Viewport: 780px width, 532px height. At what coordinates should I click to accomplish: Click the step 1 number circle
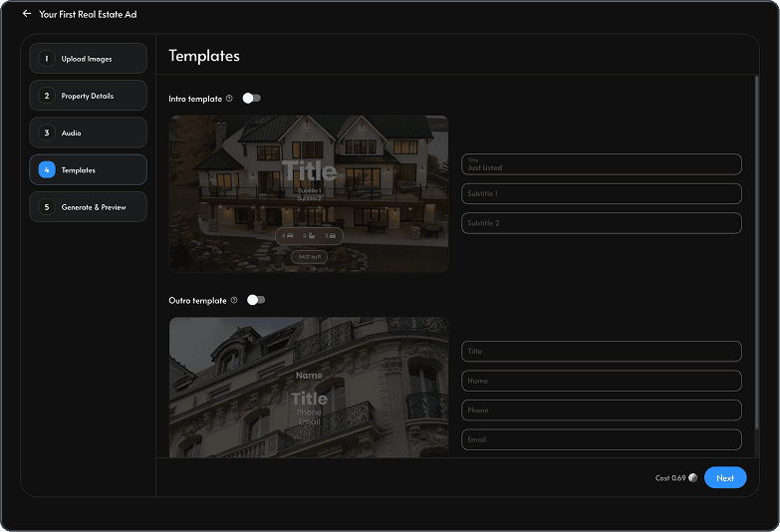point(47,59)
